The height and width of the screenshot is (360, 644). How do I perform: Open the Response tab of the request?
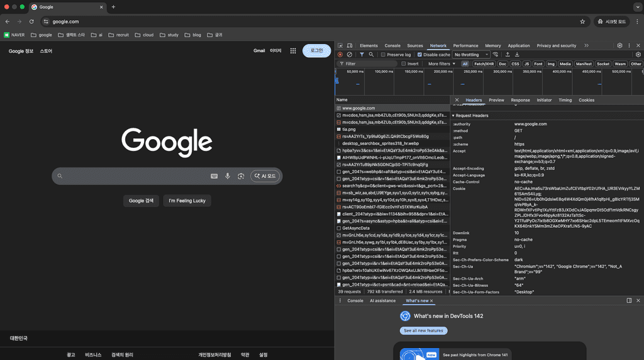tap(520, 100)
